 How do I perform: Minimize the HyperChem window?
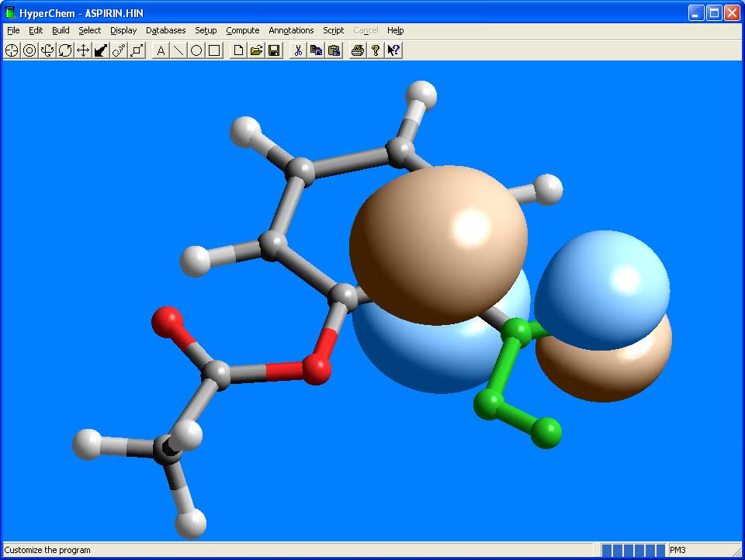[696, 13]
